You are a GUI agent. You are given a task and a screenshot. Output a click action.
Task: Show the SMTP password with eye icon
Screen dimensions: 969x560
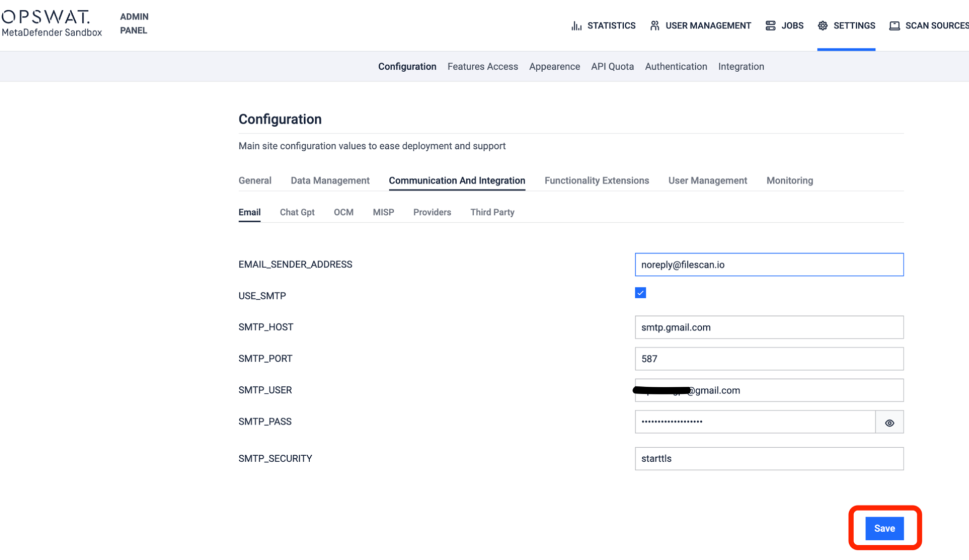tap(889, 423)
